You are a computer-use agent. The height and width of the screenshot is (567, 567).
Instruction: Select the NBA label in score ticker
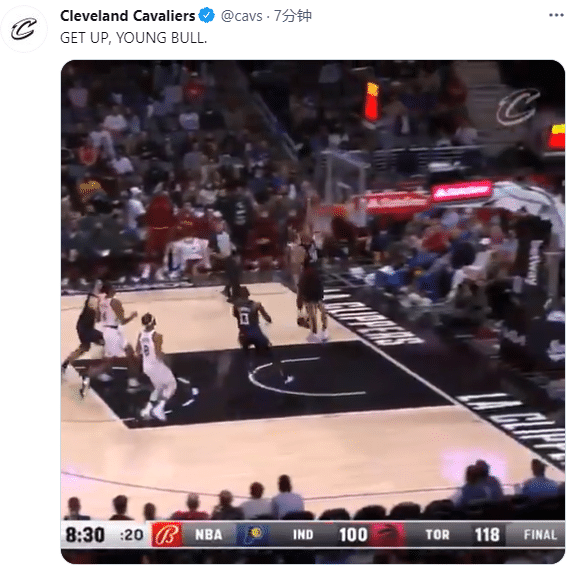209,534
